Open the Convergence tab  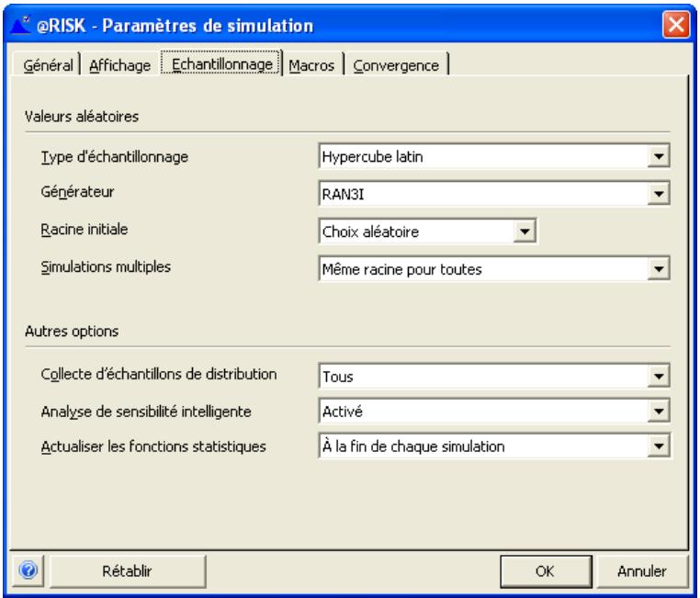click(x=396, y=64)
